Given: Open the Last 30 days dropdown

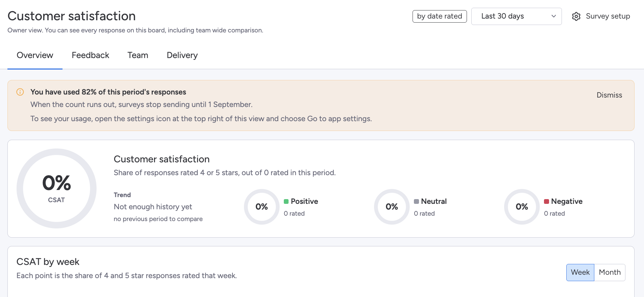Looking at the screenshot, I should click(x=516, y=16).
